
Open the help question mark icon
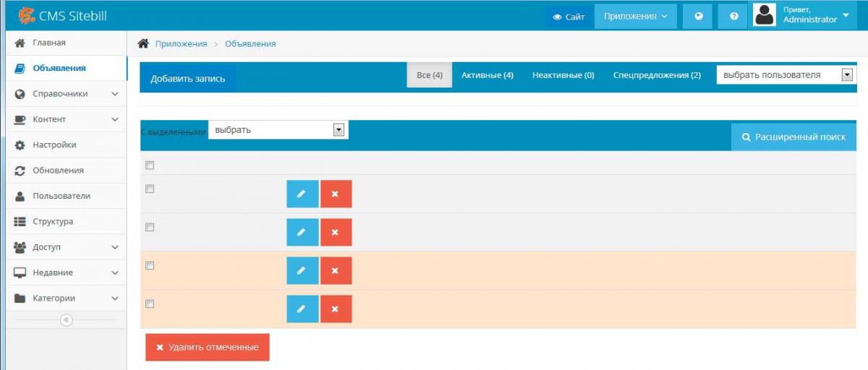click(x=733, y=16)
